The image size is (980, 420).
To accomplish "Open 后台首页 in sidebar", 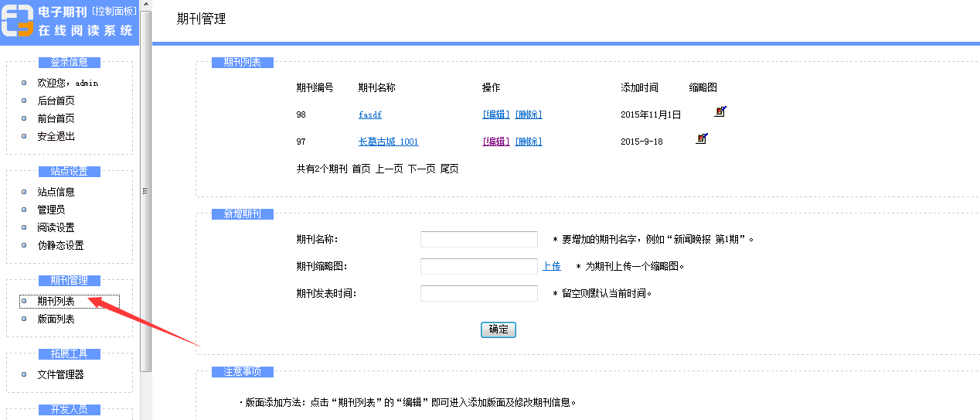I will click(56, 101).
